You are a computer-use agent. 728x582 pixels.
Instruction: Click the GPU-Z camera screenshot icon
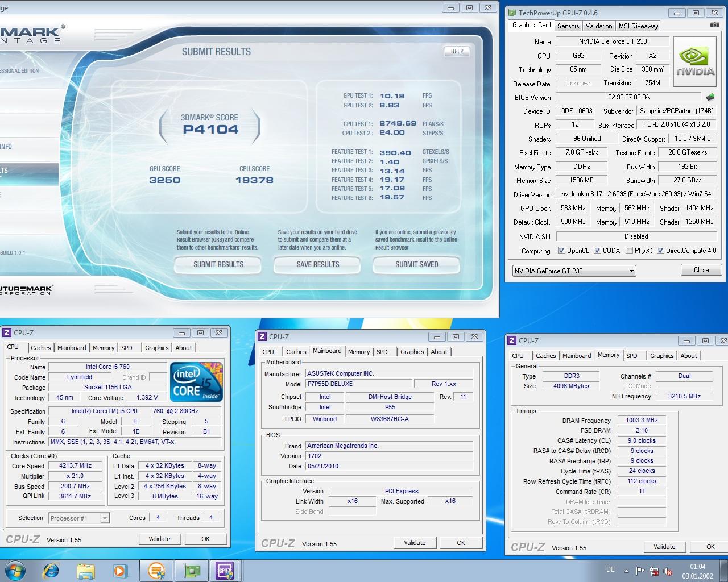pyautogui.click(x=714, y=25)
